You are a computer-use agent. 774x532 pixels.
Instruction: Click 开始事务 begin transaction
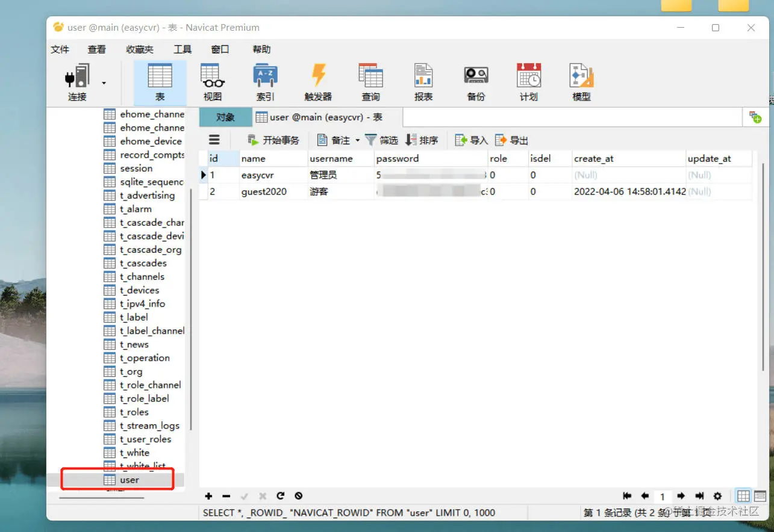pos(273,140)
